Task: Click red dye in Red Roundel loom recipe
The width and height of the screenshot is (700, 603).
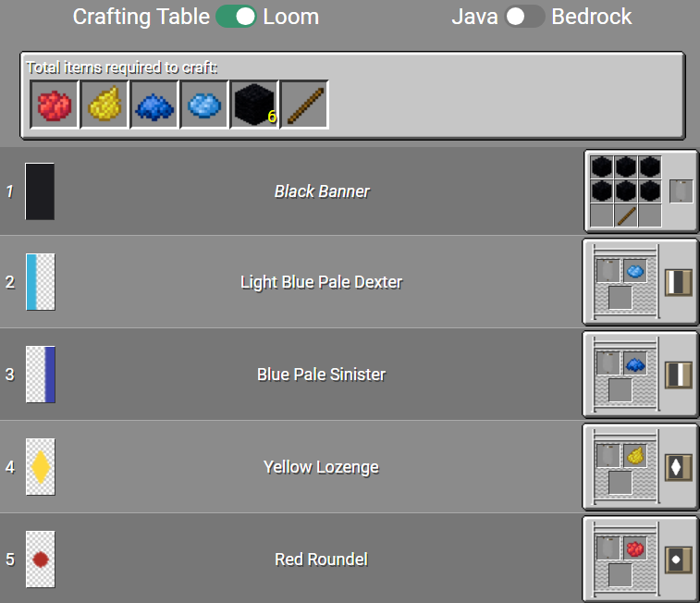Action: pos(633,548)
